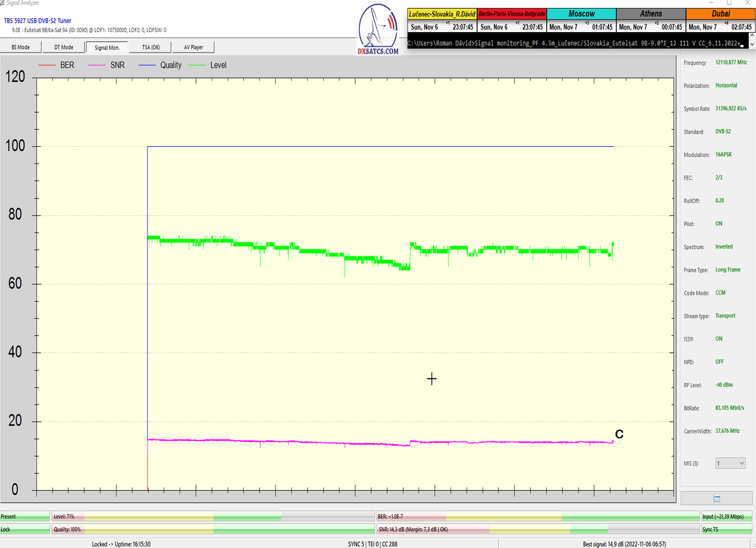Viewport: 756px width, 548px height.
Task: Switch to the BS Mode tab
Action: (x=20, y=47)
